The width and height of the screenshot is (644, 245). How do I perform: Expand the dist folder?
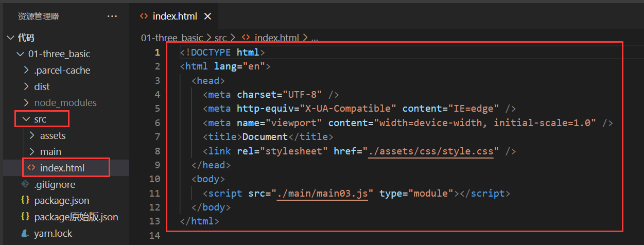coord(26,86)
